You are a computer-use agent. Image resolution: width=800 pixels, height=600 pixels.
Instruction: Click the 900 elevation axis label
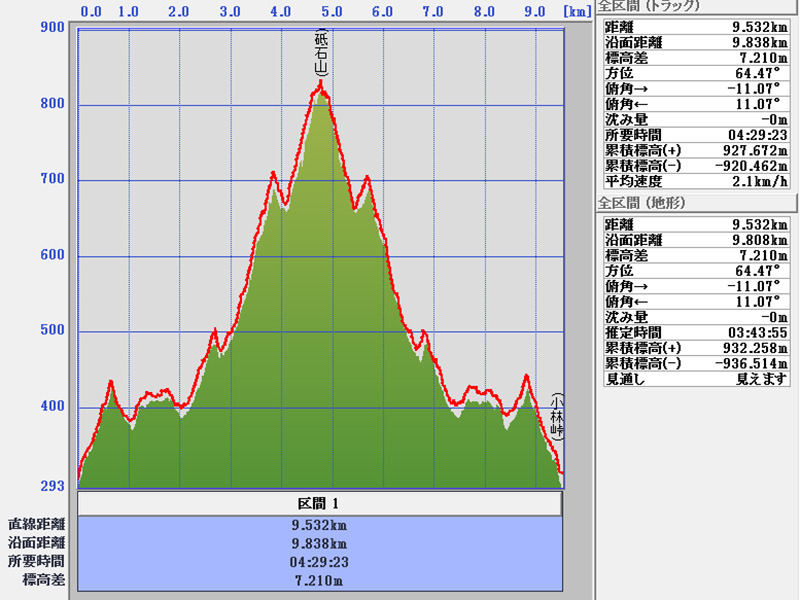click(x=52, y=28)
